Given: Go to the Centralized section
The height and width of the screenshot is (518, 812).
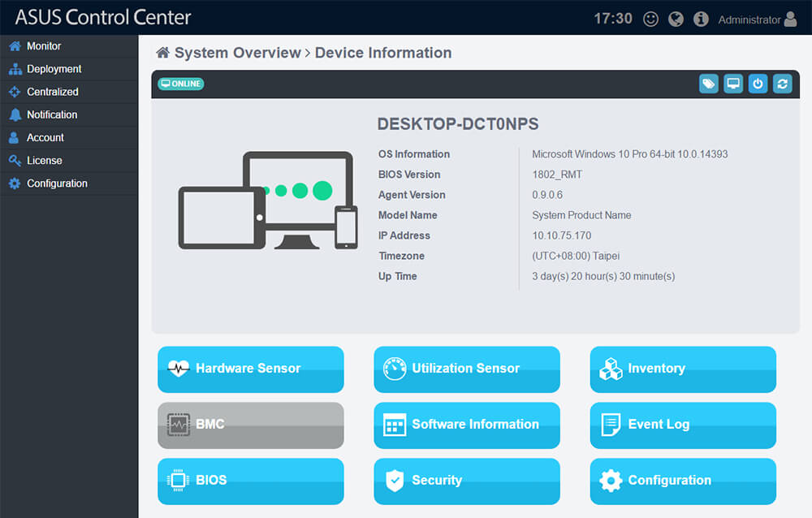Looking at the screenshot, I should coord(69,92).
